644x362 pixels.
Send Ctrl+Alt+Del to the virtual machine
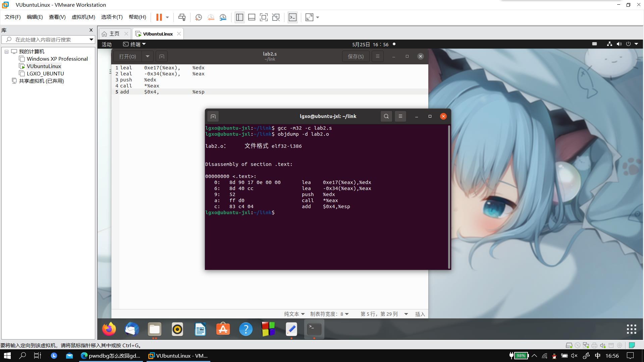point(182,17)
